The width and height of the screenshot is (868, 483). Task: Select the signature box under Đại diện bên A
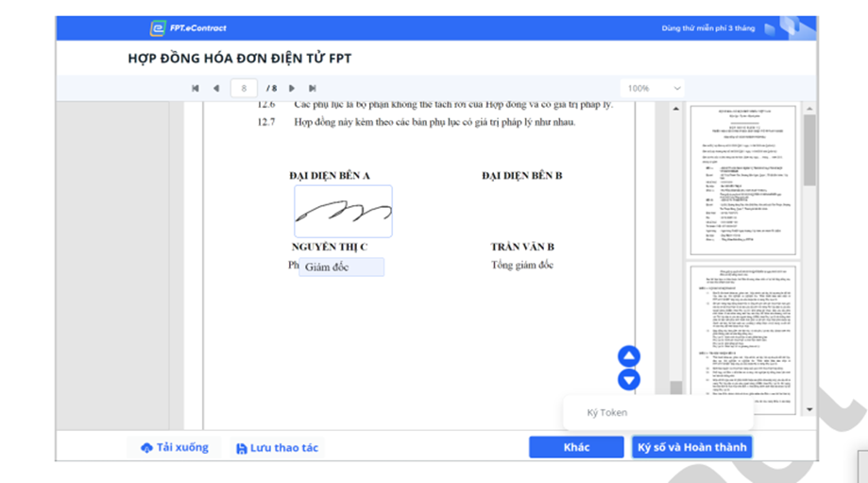pyautogui.click(x=343, y=211)
